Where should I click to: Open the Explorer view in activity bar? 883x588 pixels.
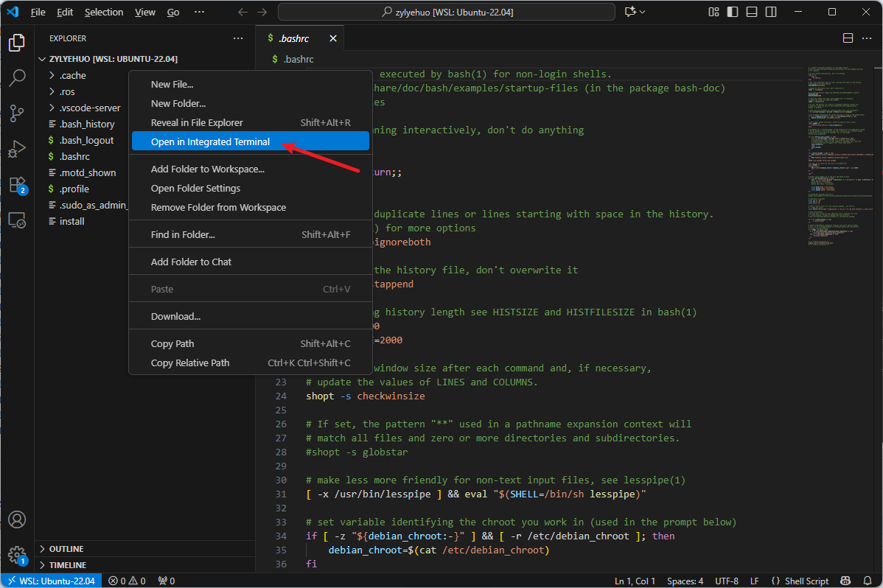pyautogui.click(x=17, y=42)
